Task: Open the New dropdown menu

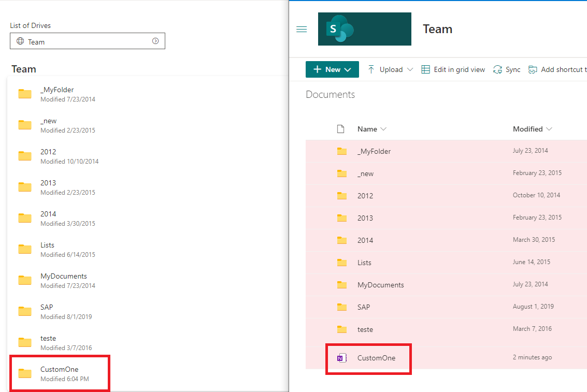Action: click(x=332, y=69)
